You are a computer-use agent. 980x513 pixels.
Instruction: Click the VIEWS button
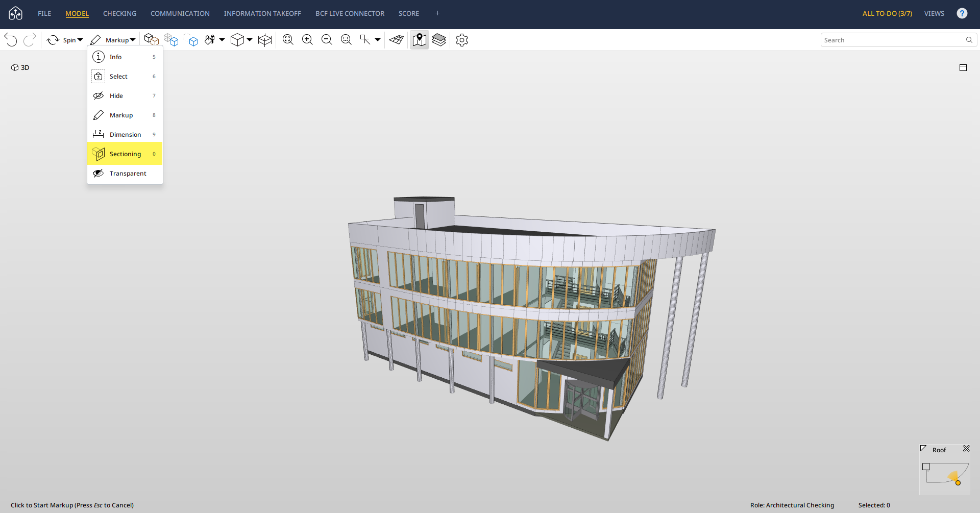(x=934, y=13)
